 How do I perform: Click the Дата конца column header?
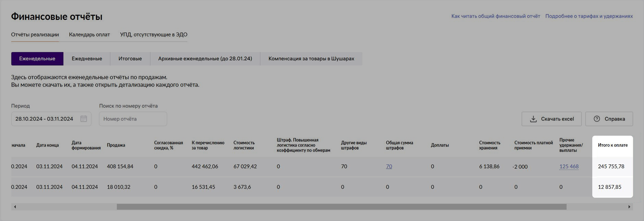pos(47,145)
